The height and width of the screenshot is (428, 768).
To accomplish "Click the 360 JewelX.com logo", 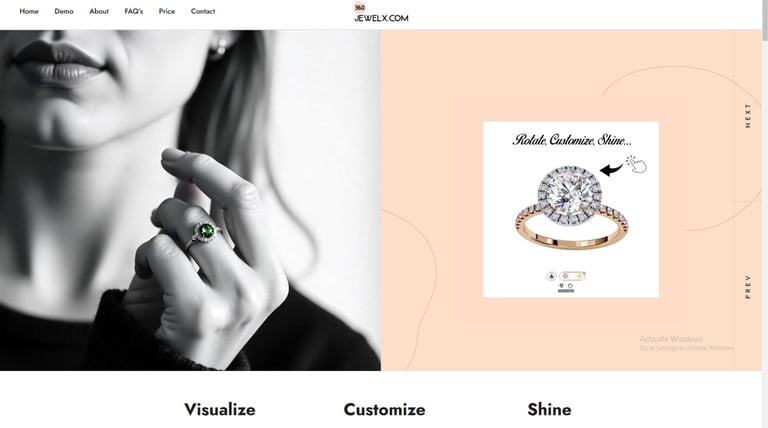I will coord(381,13).
